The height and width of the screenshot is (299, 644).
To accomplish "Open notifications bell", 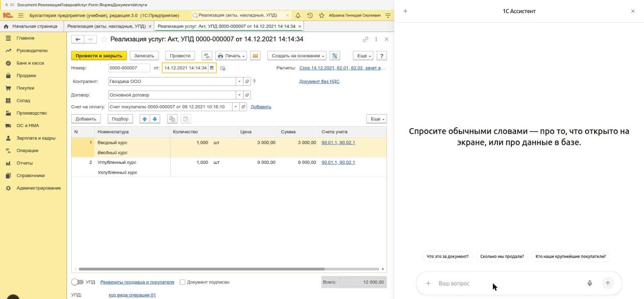I will pos(298,15).
